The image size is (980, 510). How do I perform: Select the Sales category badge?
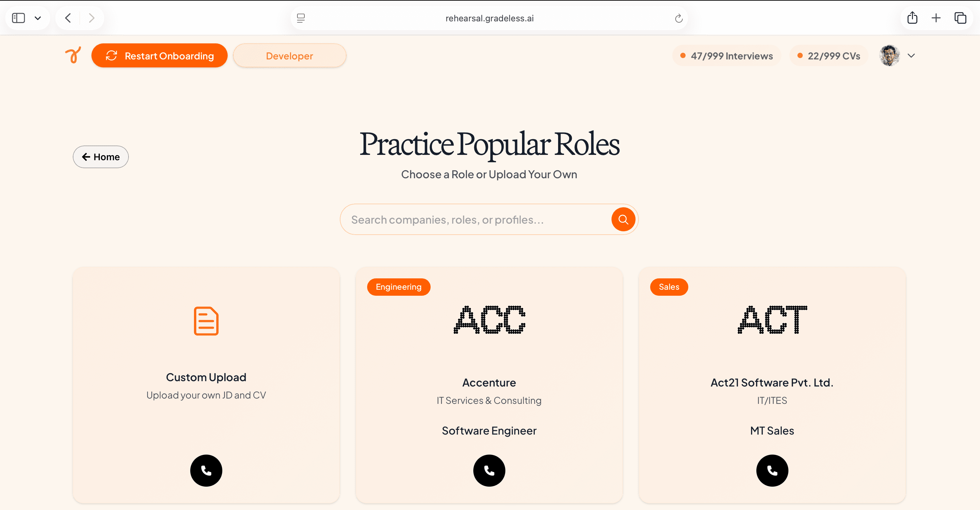pos(669,287)
